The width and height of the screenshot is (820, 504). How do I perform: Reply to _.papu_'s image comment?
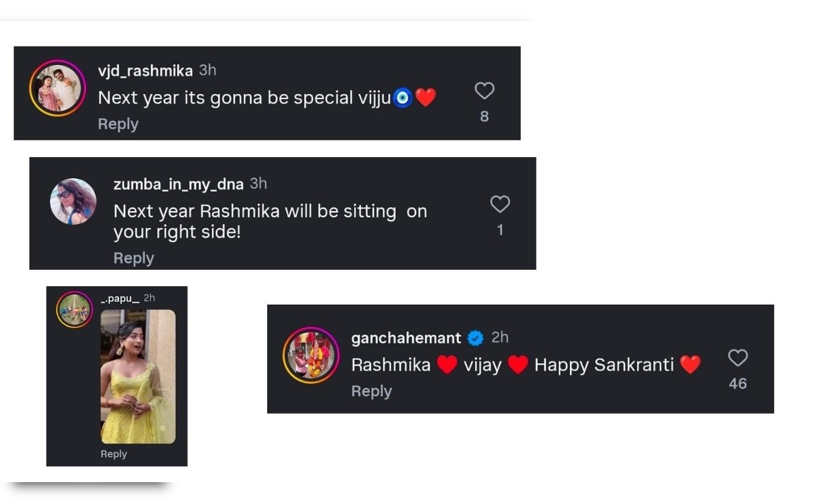coord(113,454)
